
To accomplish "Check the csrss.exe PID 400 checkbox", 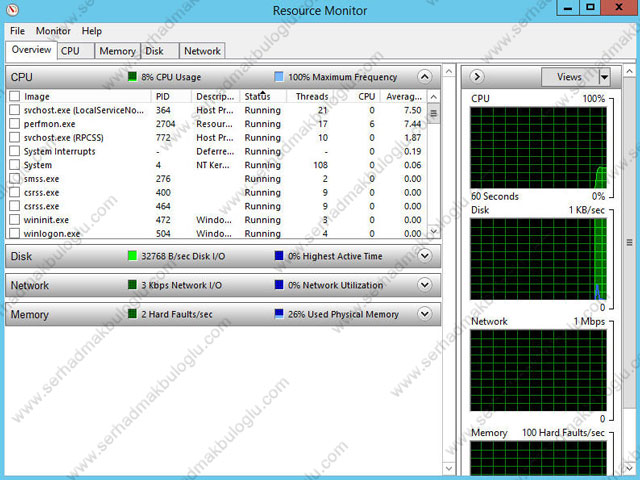I will coord(14,192).
